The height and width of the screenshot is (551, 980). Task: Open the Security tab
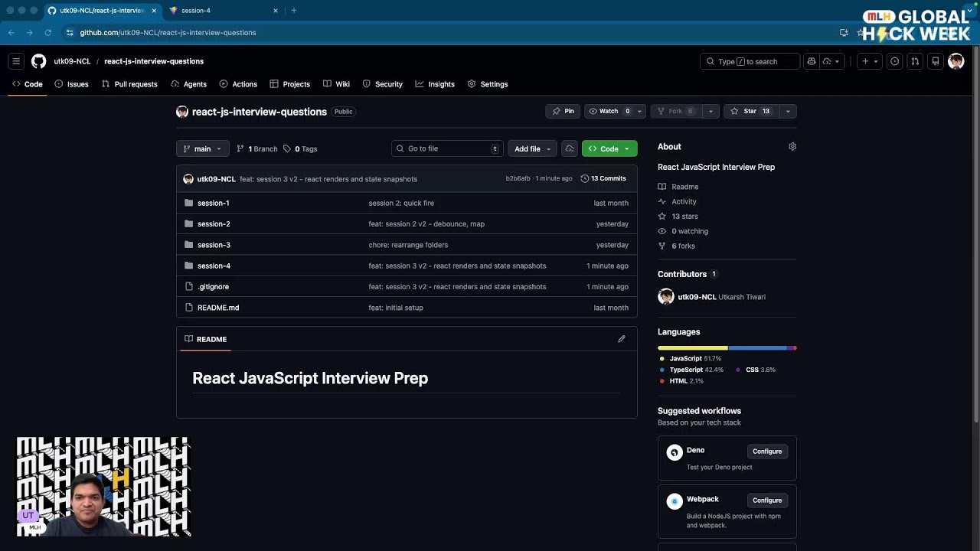coord(382,84)
